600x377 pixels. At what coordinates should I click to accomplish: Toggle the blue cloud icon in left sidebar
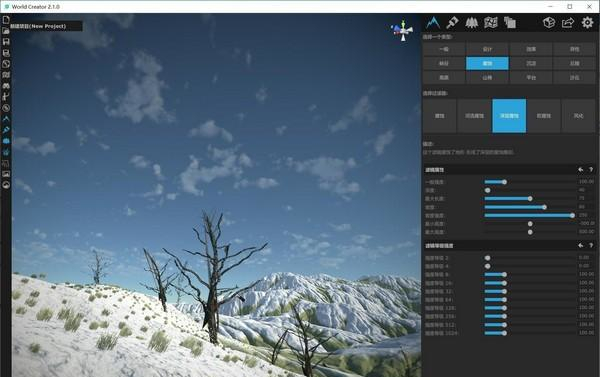[6, 141]
